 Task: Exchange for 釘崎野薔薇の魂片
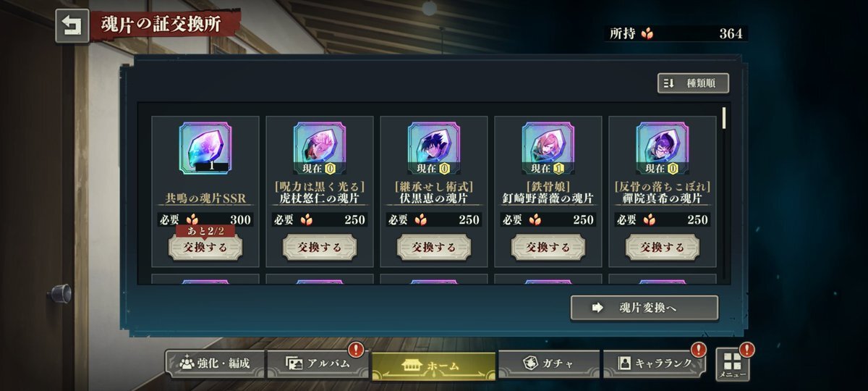point(548,247)
